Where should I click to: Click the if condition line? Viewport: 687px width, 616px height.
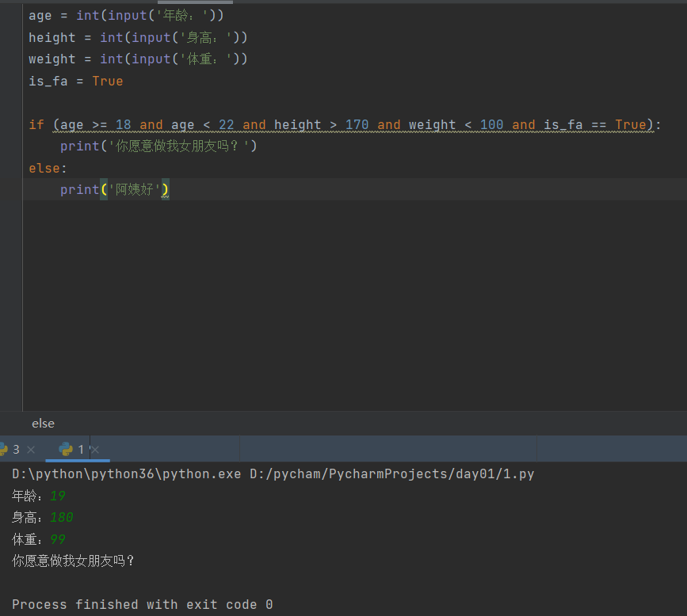(345, 125)
